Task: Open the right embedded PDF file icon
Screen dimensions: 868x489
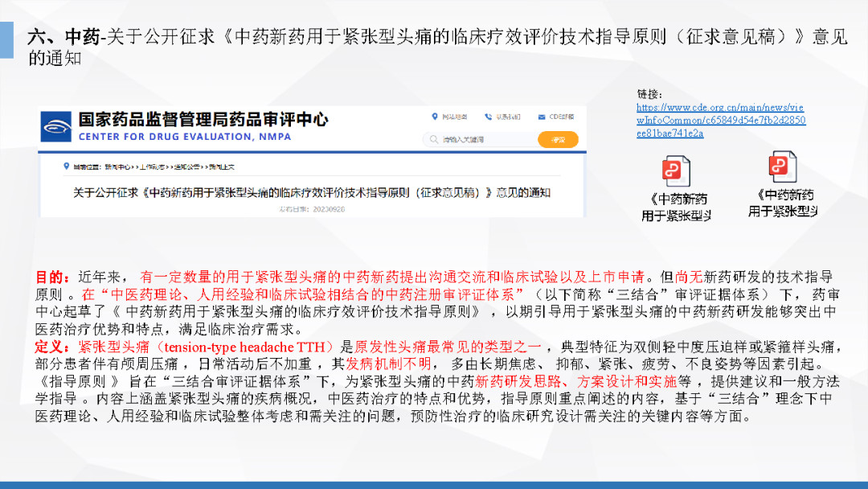Action: [x=781, y=167]
